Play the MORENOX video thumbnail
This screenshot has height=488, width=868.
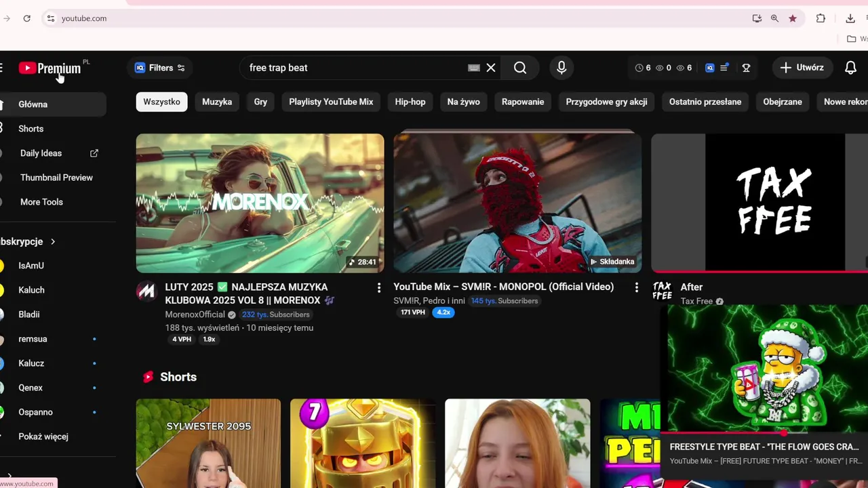point(260,203)
